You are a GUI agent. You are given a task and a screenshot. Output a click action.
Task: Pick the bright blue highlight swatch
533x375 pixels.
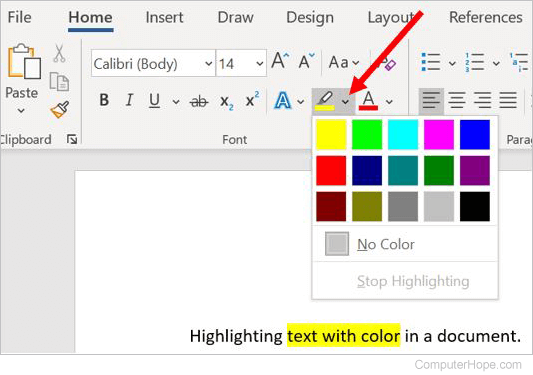coord(475,134)
